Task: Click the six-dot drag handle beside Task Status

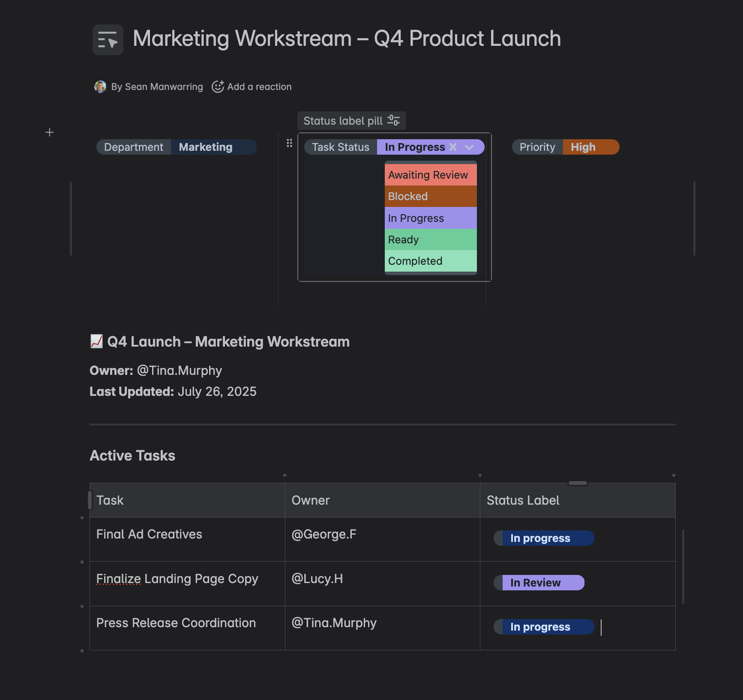Action: [289, 143]
